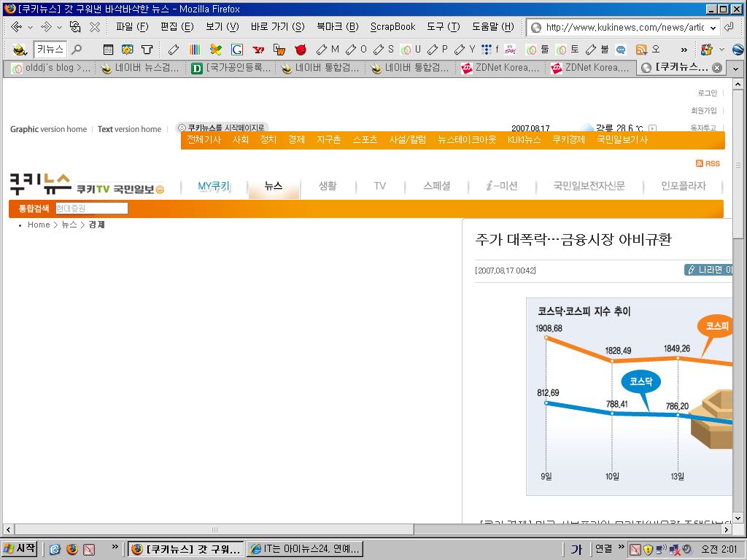Open the bookmark tag labeled P
Screen dimensions: 747x560
click(x=438, y=49)
